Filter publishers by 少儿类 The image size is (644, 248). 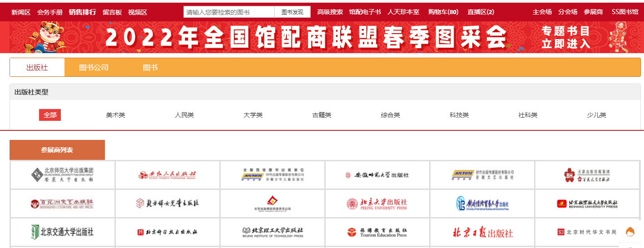(596, 115)
